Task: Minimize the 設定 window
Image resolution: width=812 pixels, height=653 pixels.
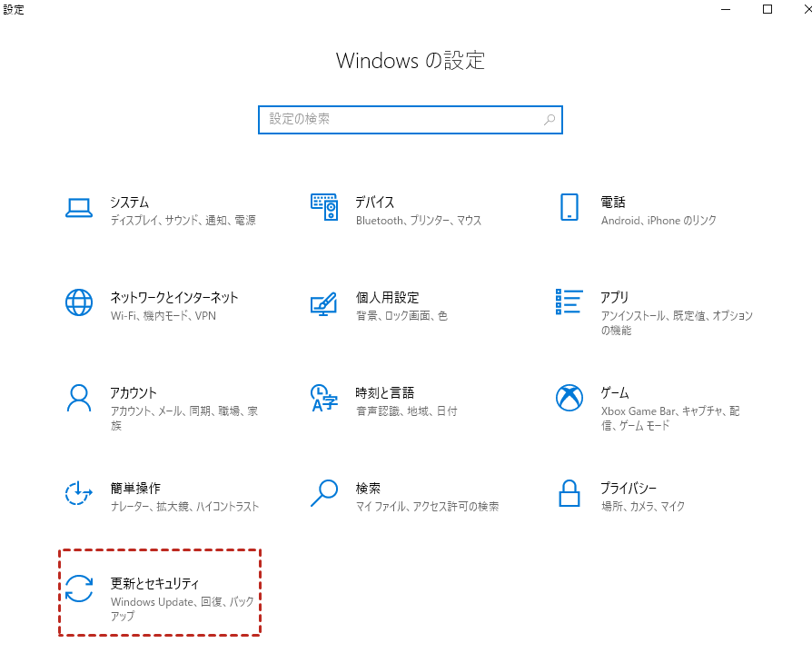Action: (726, 9)
